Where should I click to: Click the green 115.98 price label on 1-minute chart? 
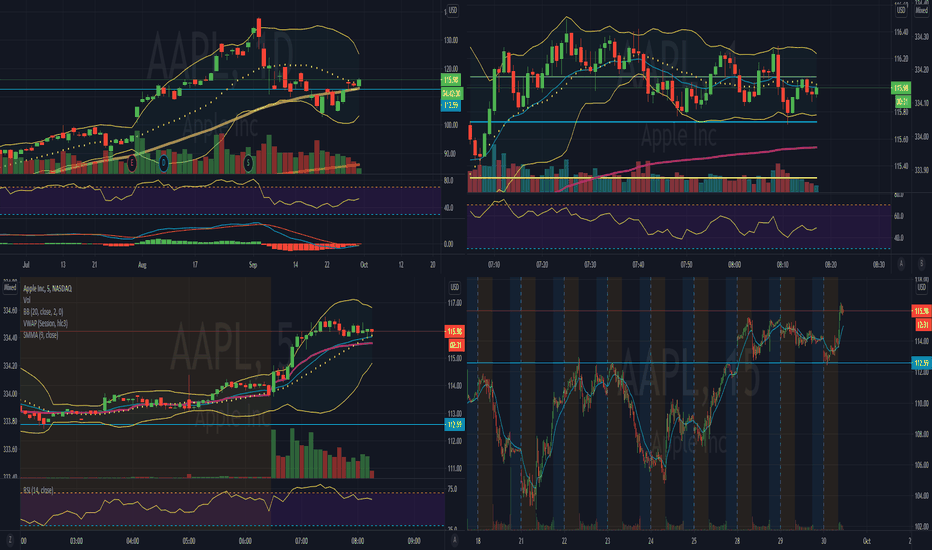pos(901,88)
